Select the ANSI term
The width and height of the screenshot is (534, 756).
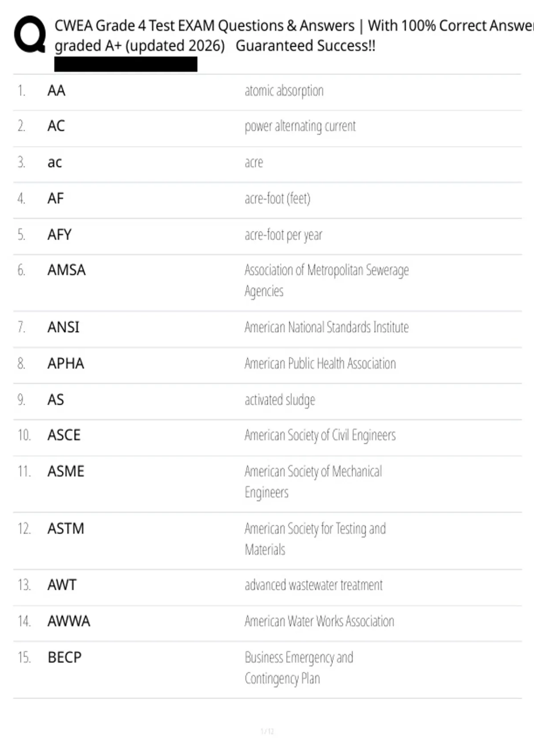(64, 327)
